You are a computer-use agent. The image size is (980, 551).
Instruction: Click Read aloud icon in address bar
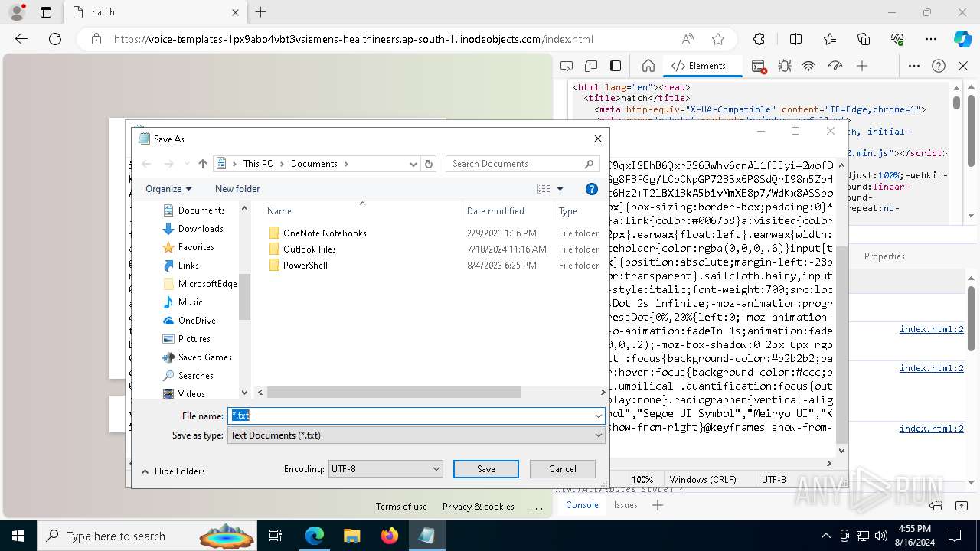click(x=688, y=39)
